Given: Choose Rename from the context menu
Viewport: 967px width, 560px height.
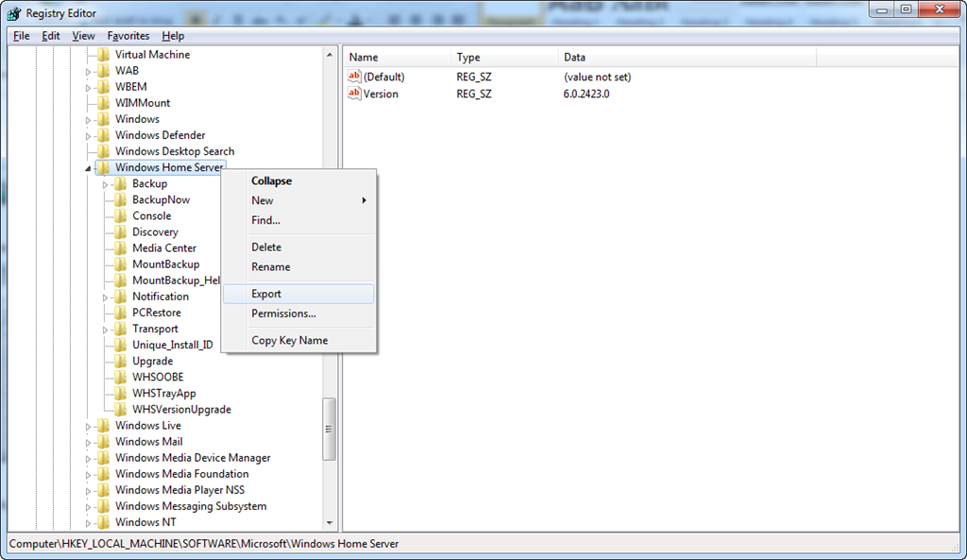Looking at the screenshot, I should (x=298, y=266).
